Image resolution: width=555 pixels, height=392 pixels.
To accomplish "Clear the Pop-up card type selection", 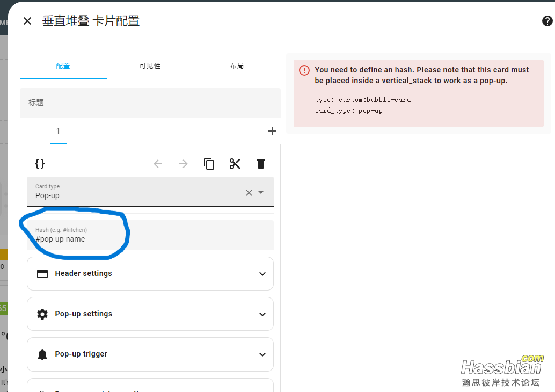I will tap(249, 193).
